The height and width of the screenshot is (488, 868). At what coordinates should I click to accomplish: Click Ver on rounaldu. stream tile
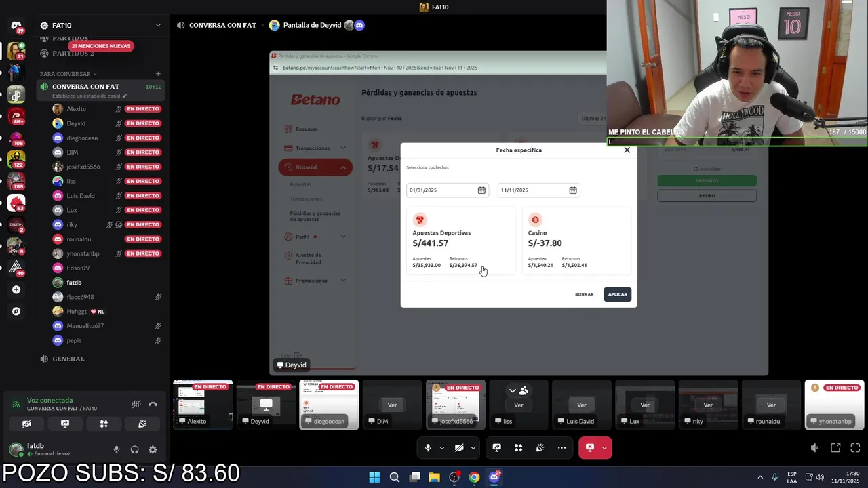771,405
